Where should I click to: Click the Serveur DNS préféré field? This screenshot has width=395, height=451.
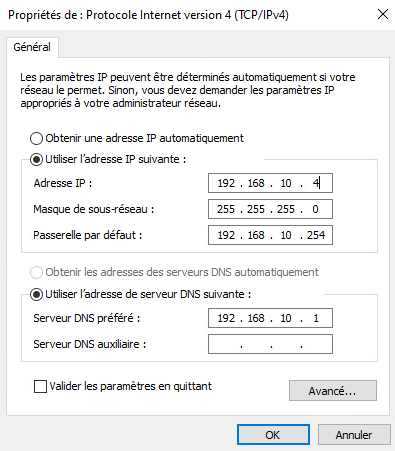point(270,318)
